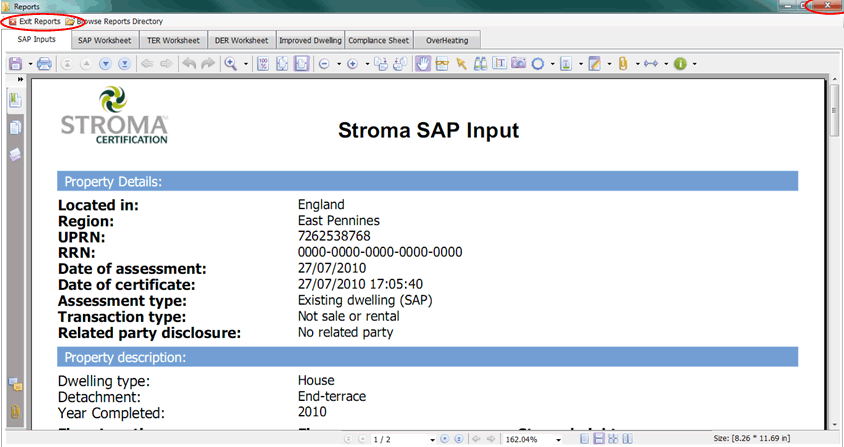The height and width of the screenshot is (447, 844).
Task: Click the rotate pages clockwise icon
Action: coord(381,64)
